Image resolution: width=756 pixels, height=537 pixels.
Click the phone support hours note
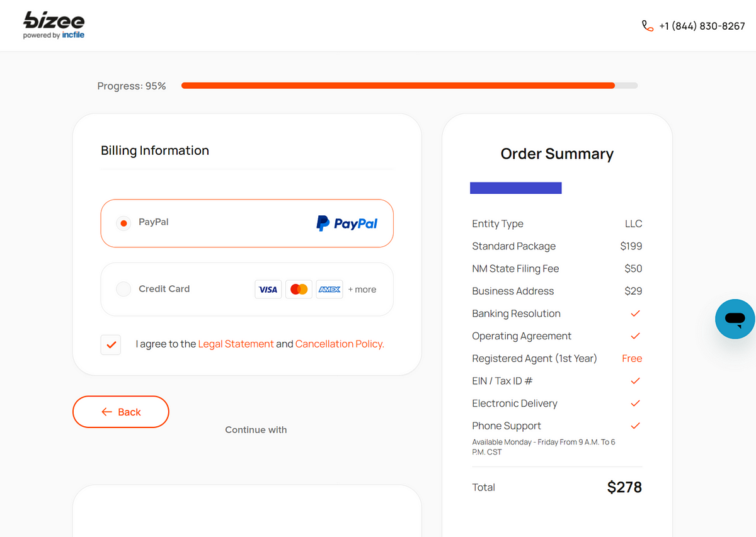[544, 447]
